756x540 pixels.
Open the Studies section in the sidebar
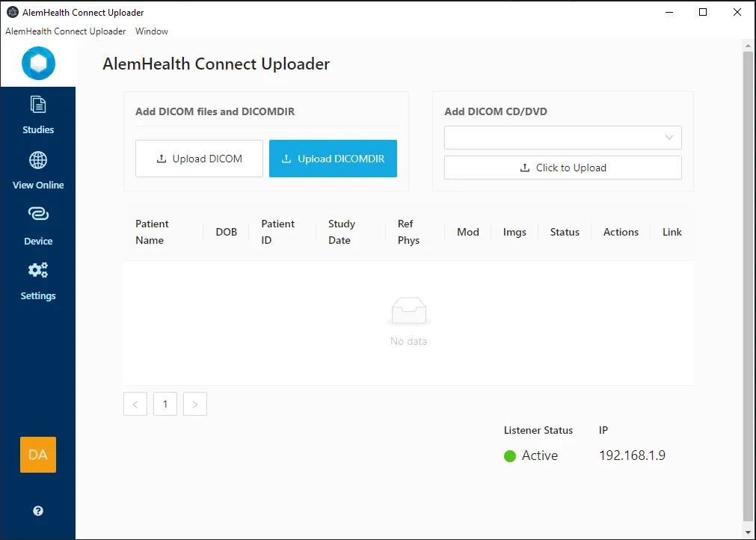(x=38, y=115)
